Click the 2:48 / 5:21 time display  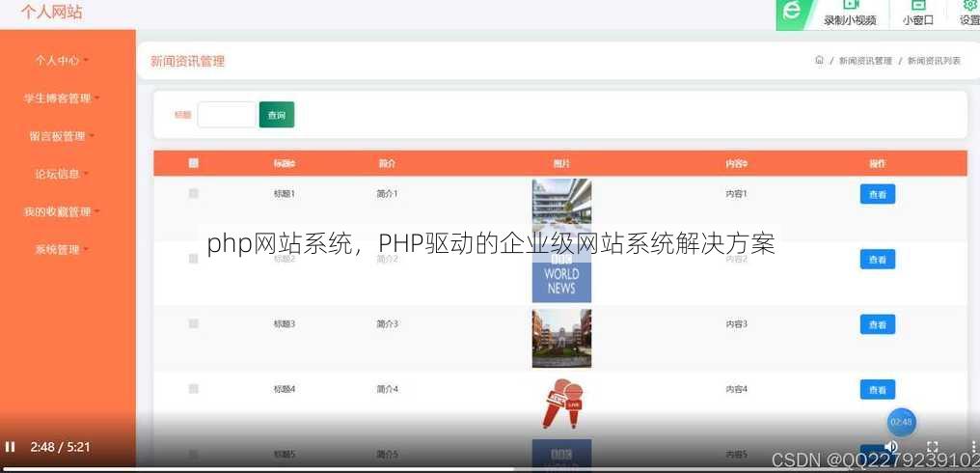[x=60, y=447]
